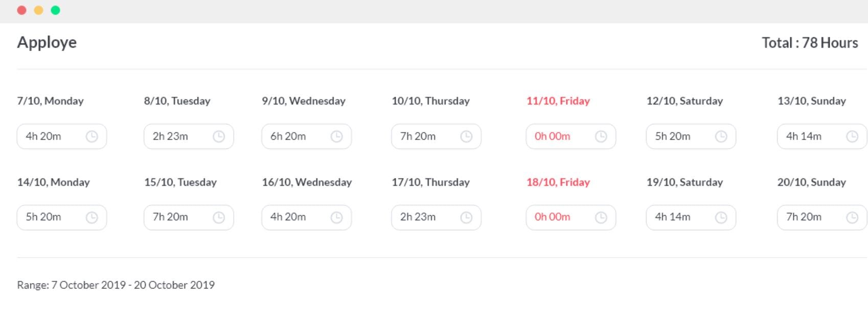Open time picker icon for 9/10 Wednesday
Viewport: 868px width, 314px height.
[336, 137]
